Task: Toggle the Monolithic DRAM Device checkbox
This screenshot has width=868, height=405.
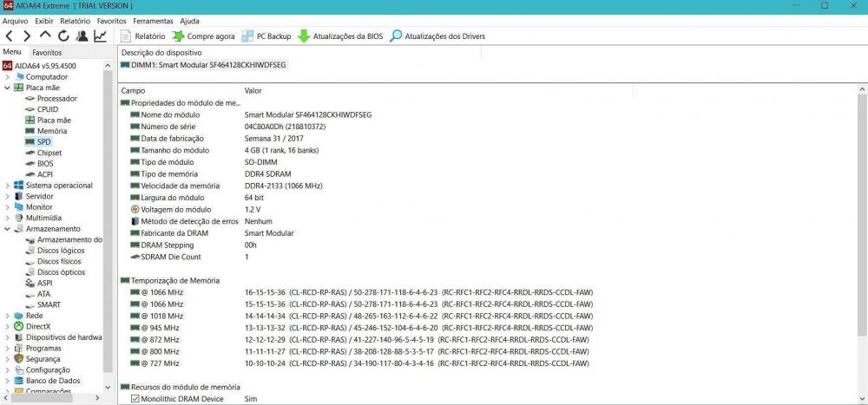Action: click(135, 399)
